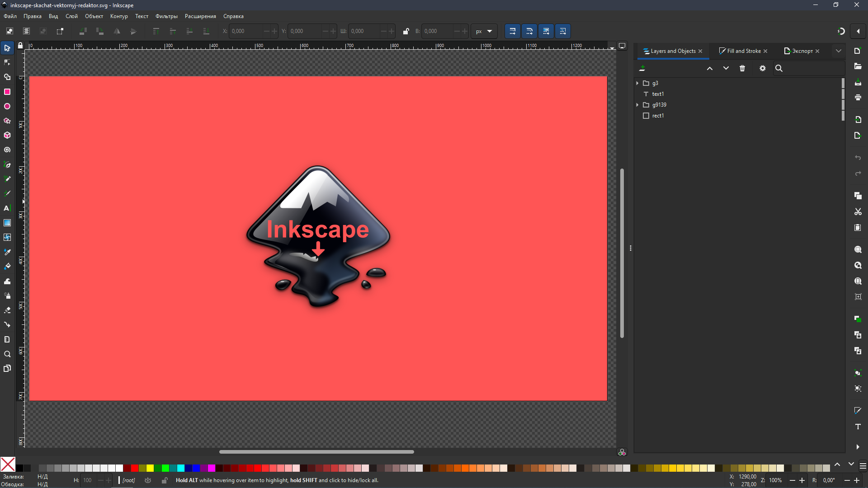Move selected layer up
The height and width of the screenshot is (488, 868).
[x=709, y=68]
